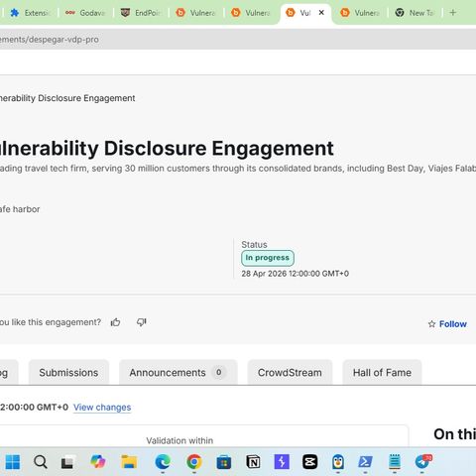Open the Submissions tab
This screenshot has height=476, width=476.
[68, 373]
